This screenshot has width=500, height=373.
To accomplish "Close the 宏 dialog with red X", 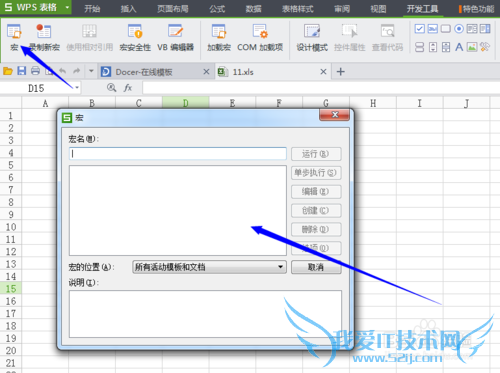I will pyautogui.click(x=335, y=115).
